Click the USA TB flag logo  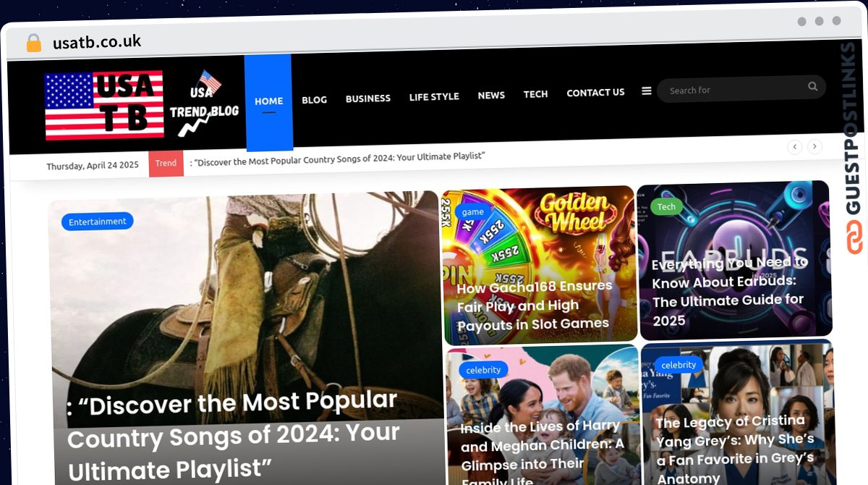pyautogui.click(x=104, y=105)
